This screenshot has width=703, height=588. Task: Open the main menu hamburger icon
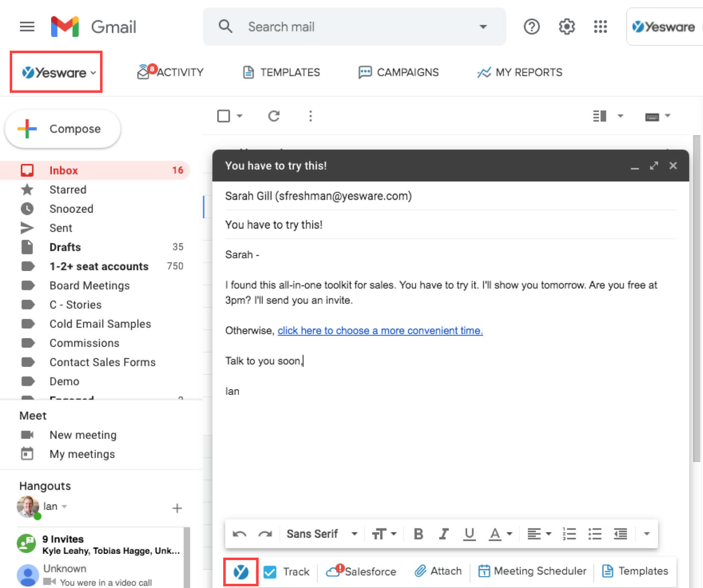point(27,27)
